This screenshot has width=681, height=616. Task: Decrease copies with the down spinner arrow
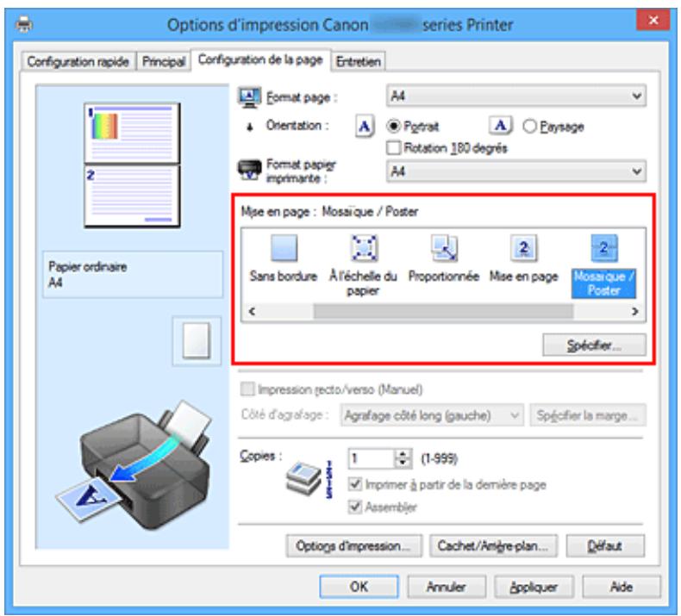403,464
